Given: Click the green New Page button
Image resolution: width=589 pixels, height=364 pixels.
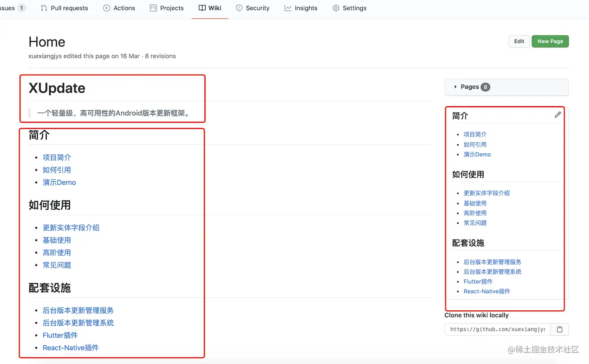Looking at the screenshot, I should [550, 41].
